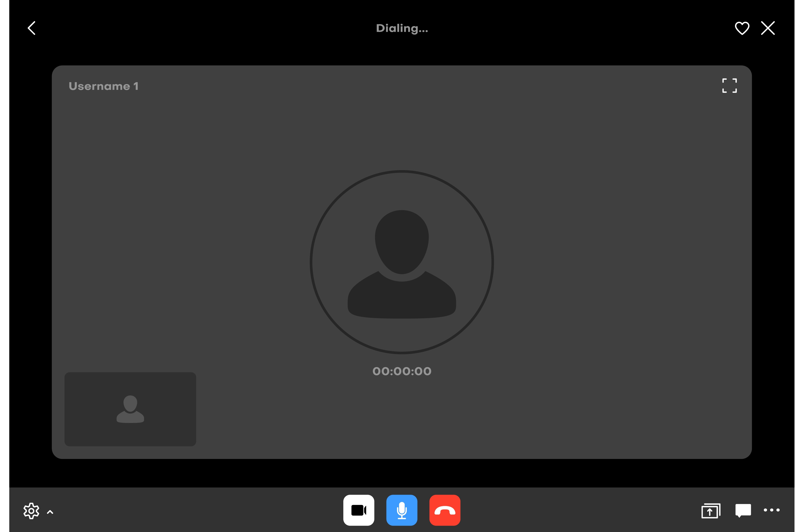This screenshot has width=804, height=532.
Task: Expand the settings chevron arrow
Action: (50, 512)
